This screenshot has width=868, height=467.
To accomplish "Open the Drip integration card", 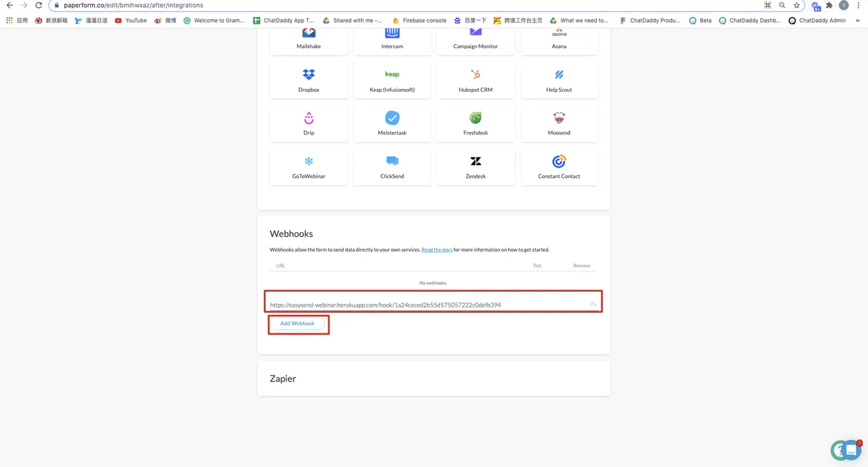I will point(309,124).
